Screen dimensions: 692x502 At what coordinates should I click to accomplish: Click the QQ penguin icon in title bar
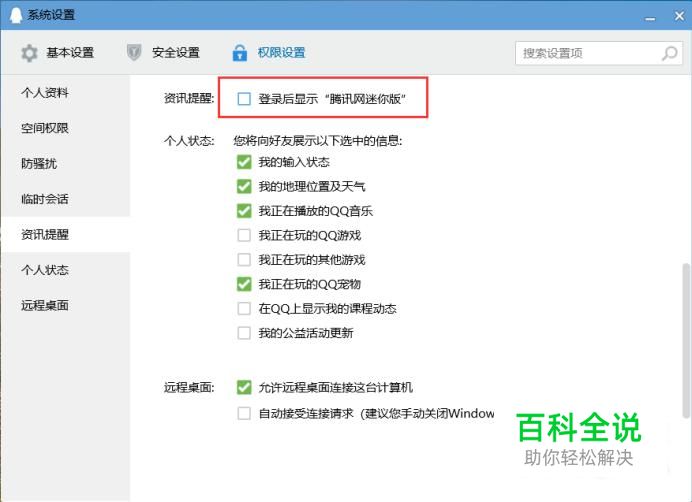click(16, 14)
